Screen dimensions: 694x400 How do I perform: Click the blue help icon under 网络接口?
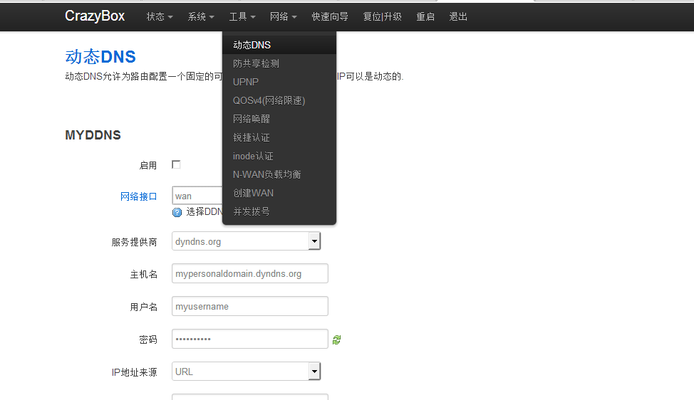[177, 212]
